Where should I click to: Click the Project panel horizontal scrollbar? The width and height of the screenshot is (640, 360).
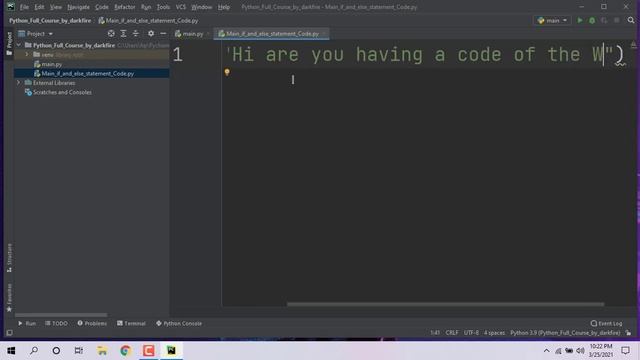[61, 315]
